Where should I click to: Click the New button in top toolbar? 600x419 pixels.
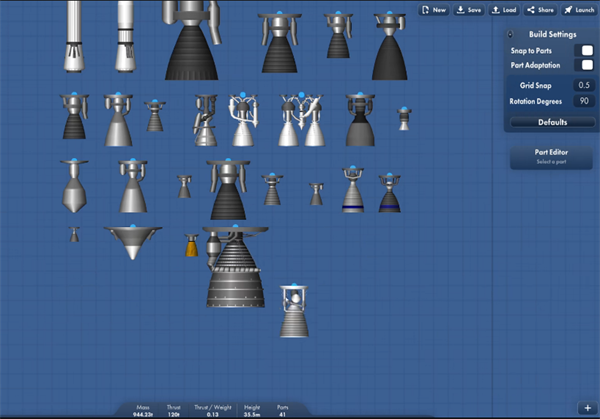tap(434, 10)
